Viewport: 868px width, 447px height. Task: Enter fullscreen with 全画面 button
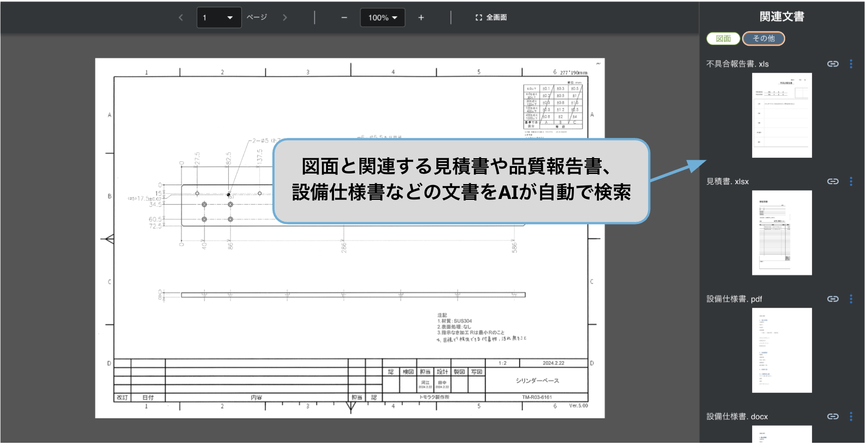click(x=491, y=18)
